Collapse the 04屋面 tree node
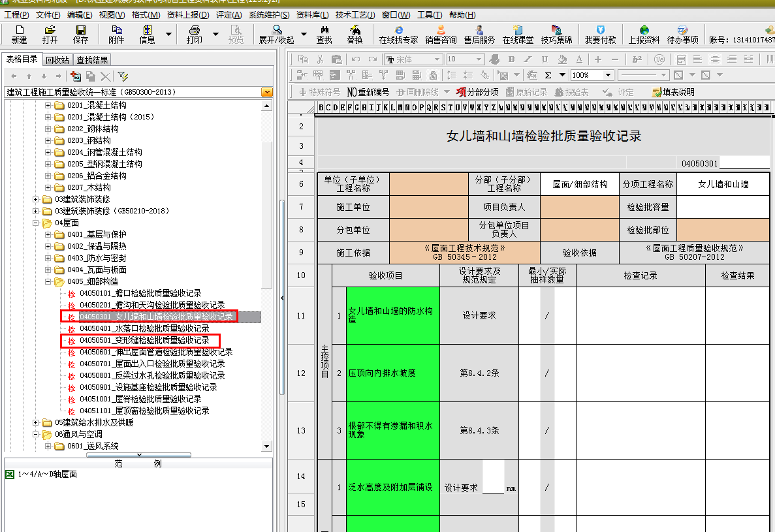775x532 pixels. point(36,223)
